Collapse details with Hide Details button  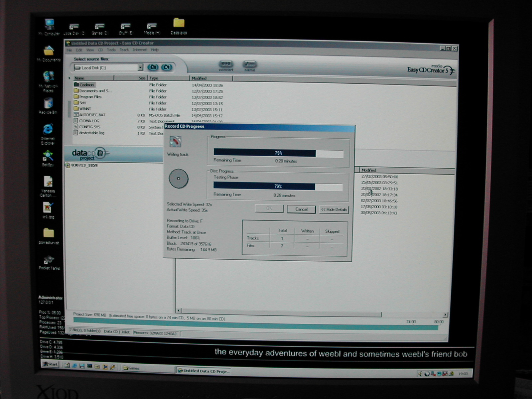(334, 209)
